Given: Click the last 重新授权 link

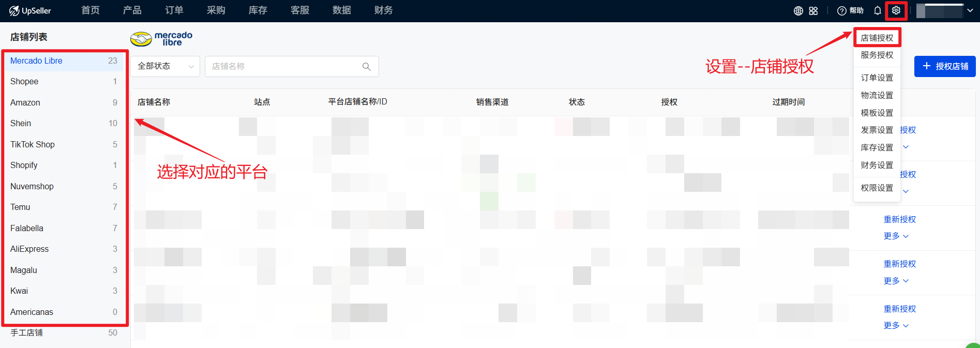Looking at the screenshot, I should pos(899,309).
